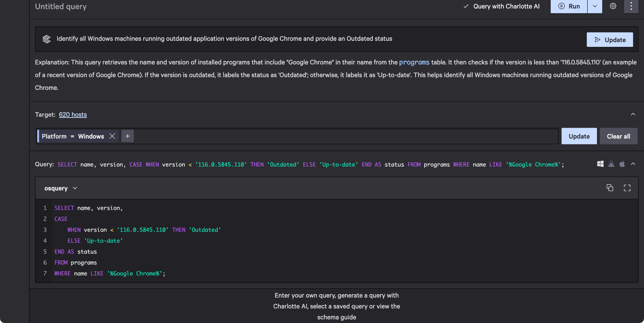Collapse the Target section
644x323 pixels.
[633, 114]
